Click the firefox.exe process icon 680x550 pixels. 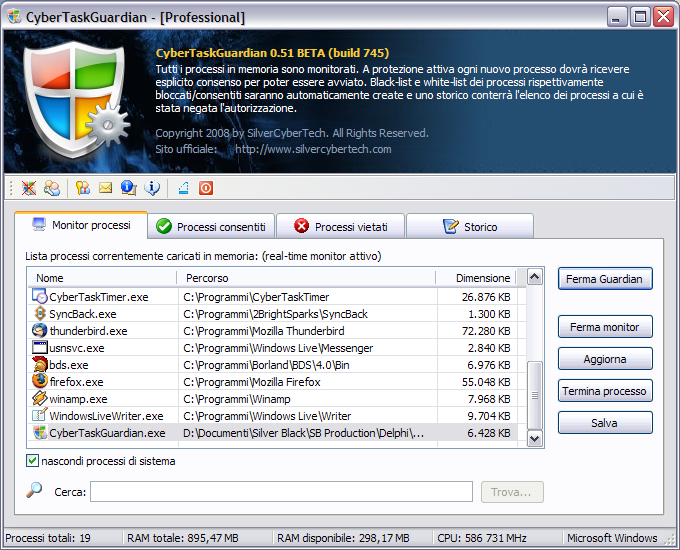point(39,381)
